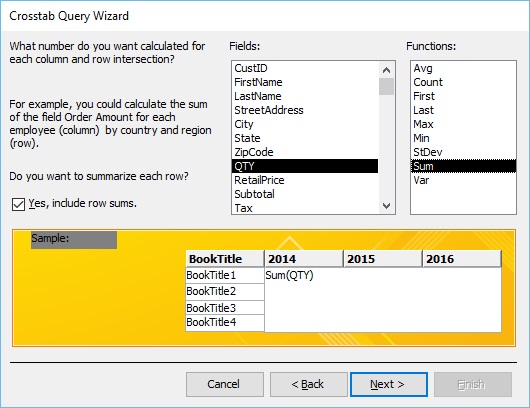This screenshot has width=530, height=408.
Task: Go back with the Back button
Action: click(x=309, y=384)
